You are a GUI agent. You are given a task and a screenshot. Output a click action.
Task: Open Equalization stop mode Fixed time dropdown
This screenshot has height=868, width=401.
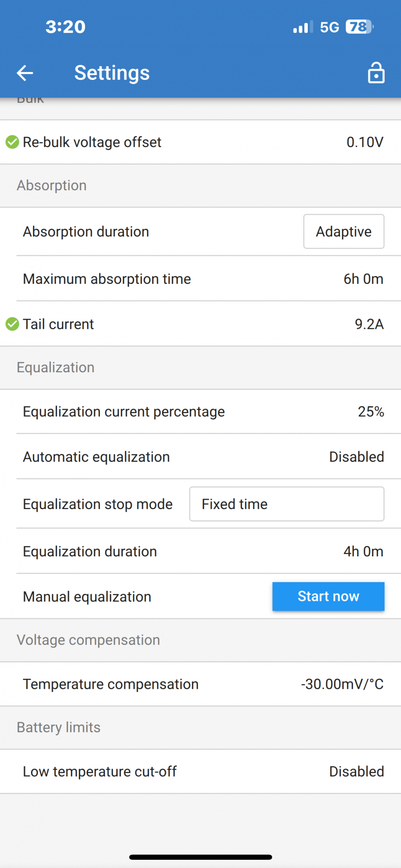point(287,504)
